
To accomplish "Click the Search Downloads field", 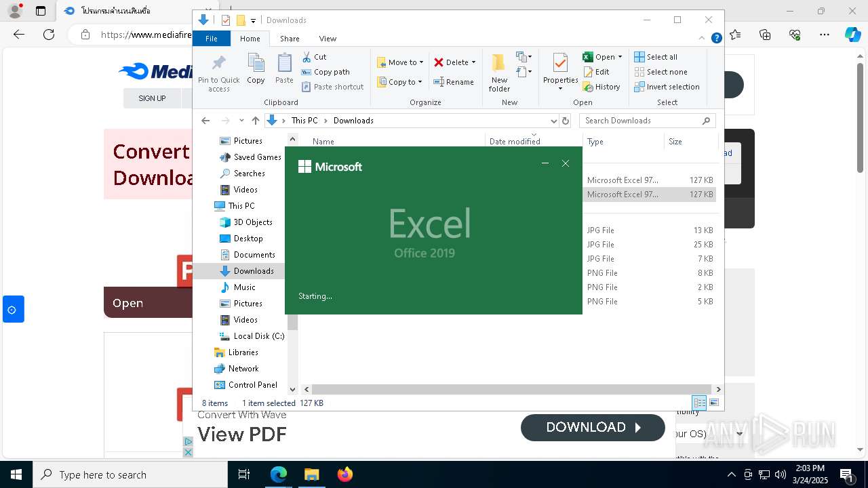I will pyautogui.click(x=647, y=121).
